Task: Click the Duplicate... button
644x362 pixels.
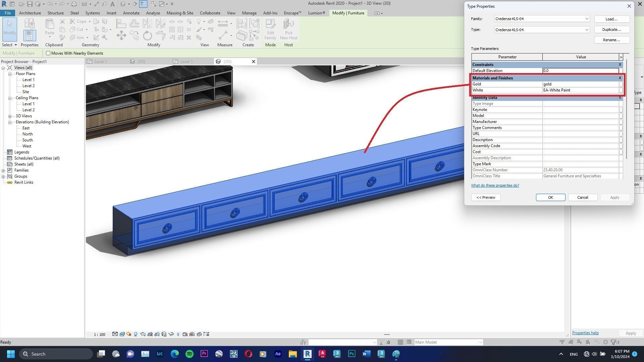Action: tap(611, 29)
